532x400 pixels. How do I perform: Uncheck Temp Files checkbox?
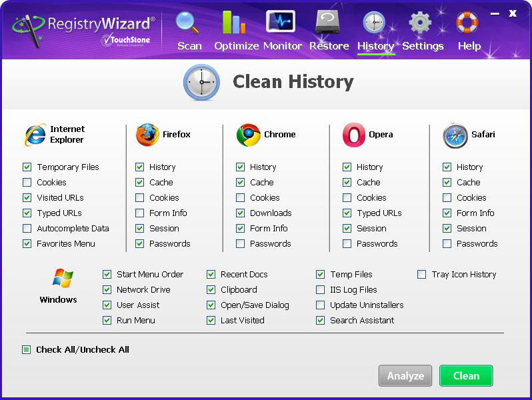point(320,274)
